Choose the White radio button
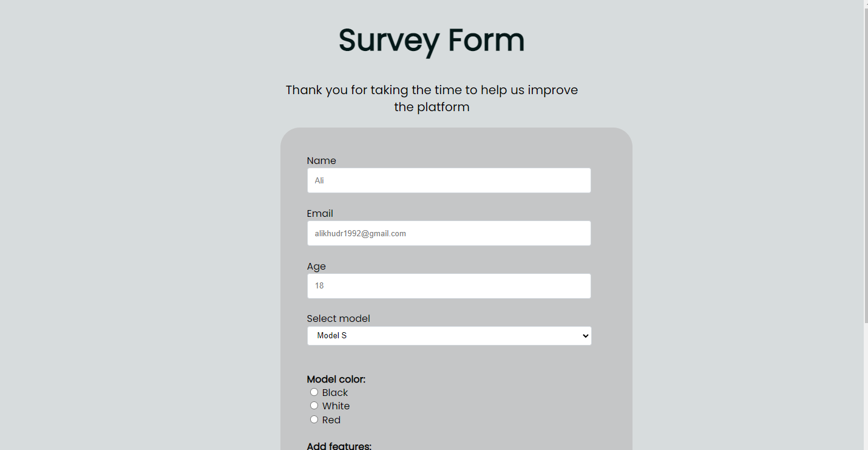Viewport: 868px width, 450px height. (314, 406)
